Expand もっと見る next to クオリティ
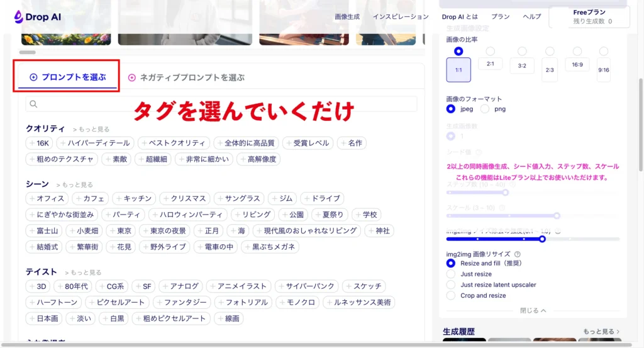The height and width of the screenshot is (348, 644). [x=91, y=130]
